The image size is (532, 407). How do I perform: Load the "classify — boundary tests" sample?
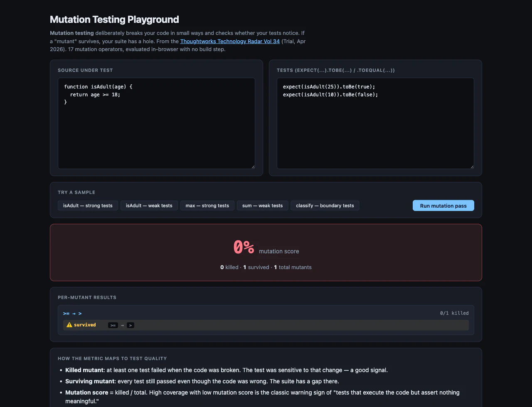325,206
